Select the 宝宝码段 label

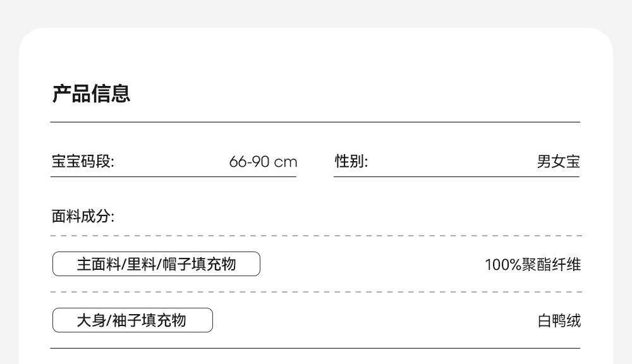pos(83,162)
